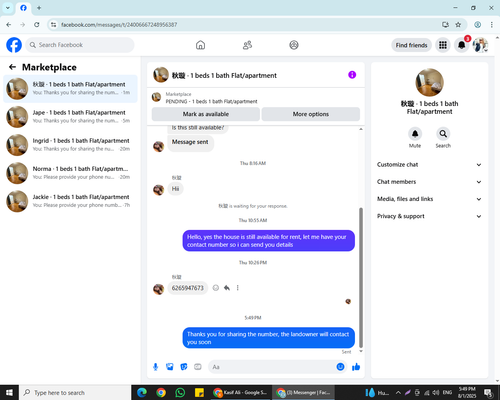The height and width of the screenshot is (400, 500).
Task: Open the tab search dropdown arrow in Chrome
Action: click(x=7, y=8)
